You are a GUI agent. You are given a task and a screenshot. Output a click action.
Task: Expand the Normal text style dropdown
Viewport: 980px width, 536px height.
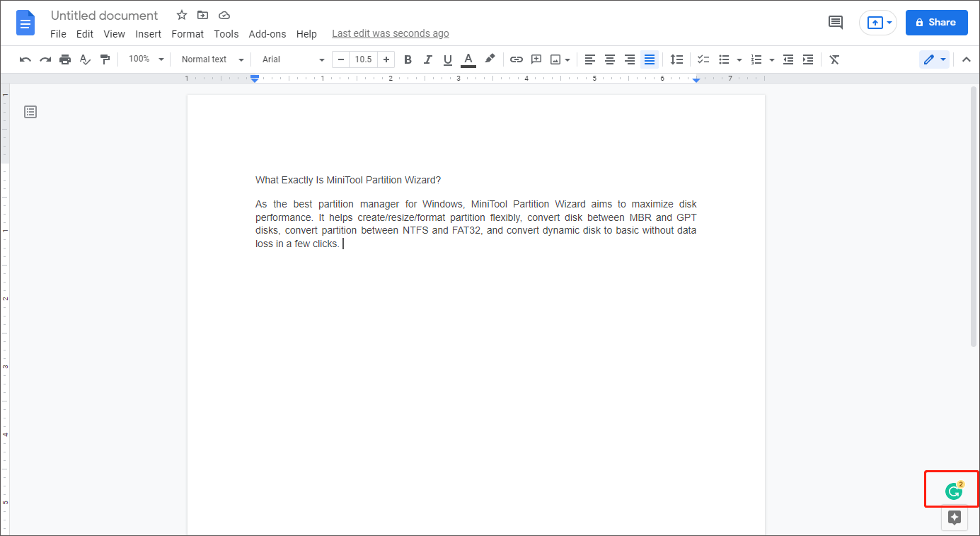[x=212, y=59]
